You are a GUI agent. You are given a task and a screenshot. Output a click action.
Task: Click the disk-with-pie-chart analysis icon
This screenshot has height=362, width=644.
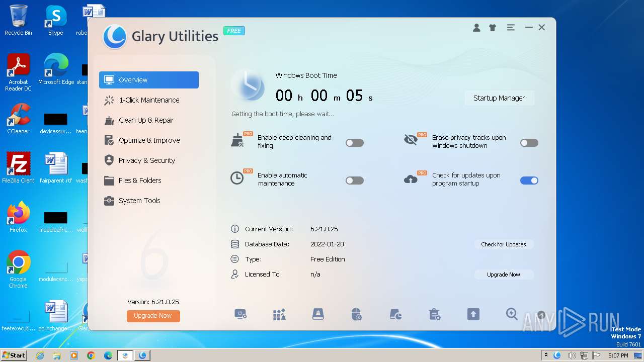tap(395, 315)
